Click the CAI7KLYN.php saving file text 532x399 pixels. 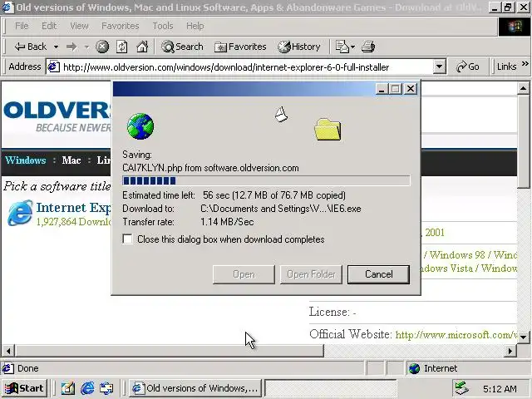tap(210, 168)
